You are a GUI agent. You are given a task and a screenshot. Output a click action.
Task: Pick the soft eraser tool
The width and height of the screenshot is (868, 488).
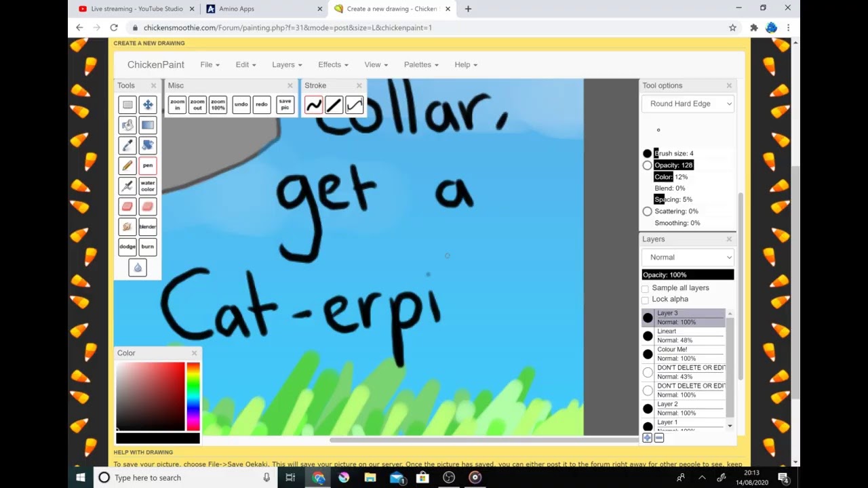pyautogui.click(x=148, y=206)
